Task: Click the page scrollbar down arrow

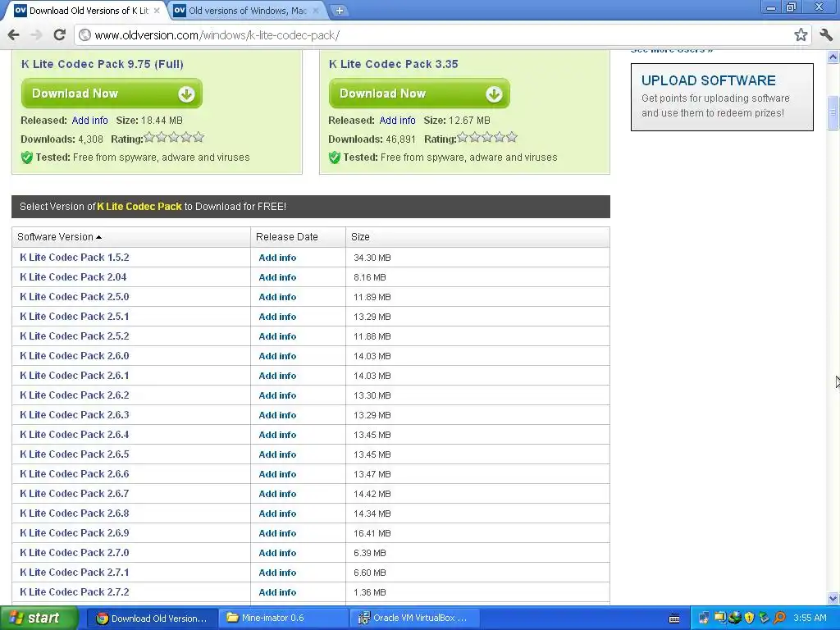Action: [833, 598]
